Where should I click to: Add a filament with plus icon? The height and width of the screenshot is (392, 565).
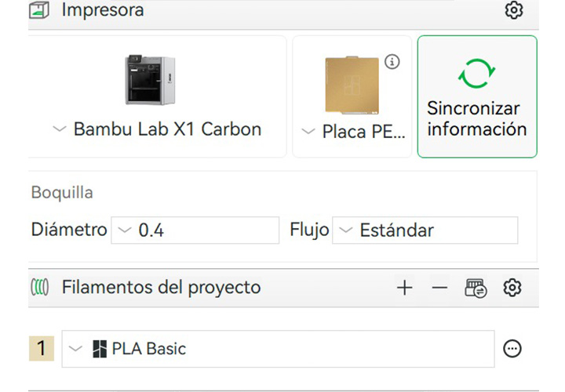coord(404,288)
